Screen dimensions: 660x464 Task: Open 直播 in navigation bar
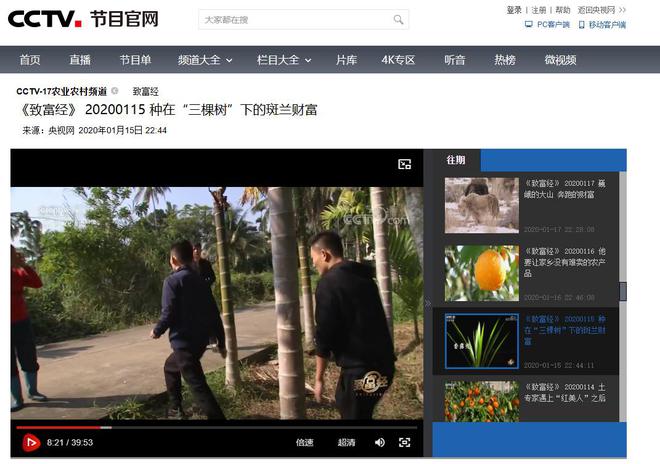point(80,60)
